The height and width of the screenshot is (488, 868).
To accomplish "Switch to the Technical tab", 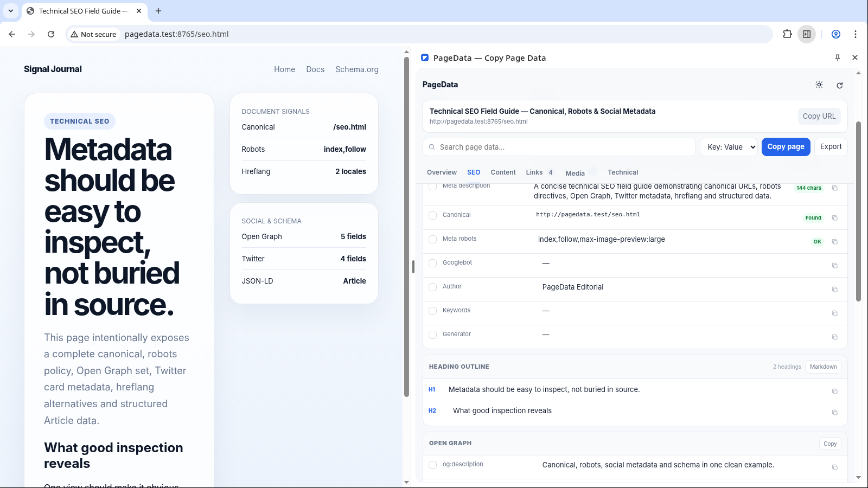I will [623, 172].
